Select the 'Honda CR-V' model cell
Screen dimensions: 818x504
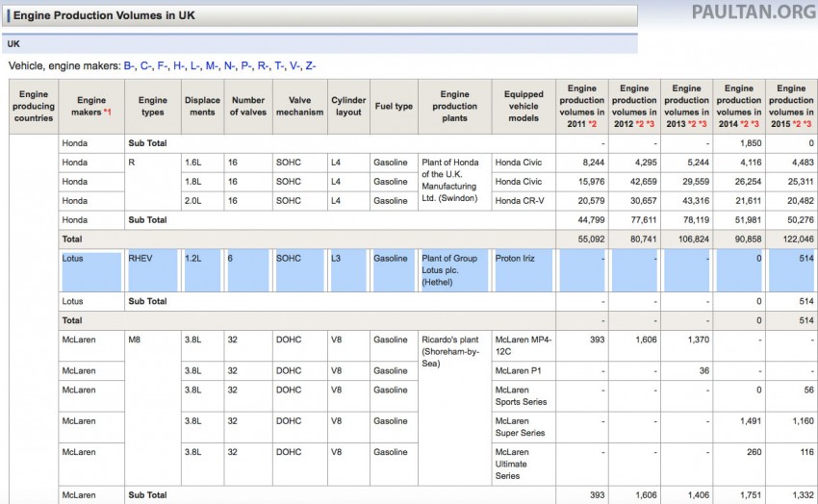[524, 201]
